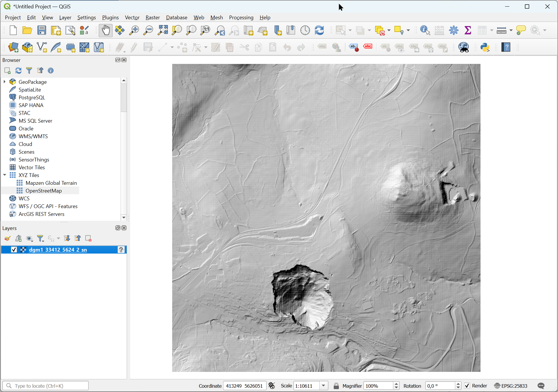This screenshot has width=558, height=392.
Task: Increase the Magnifier value with up arrow
Action: [x=396, y=384]
